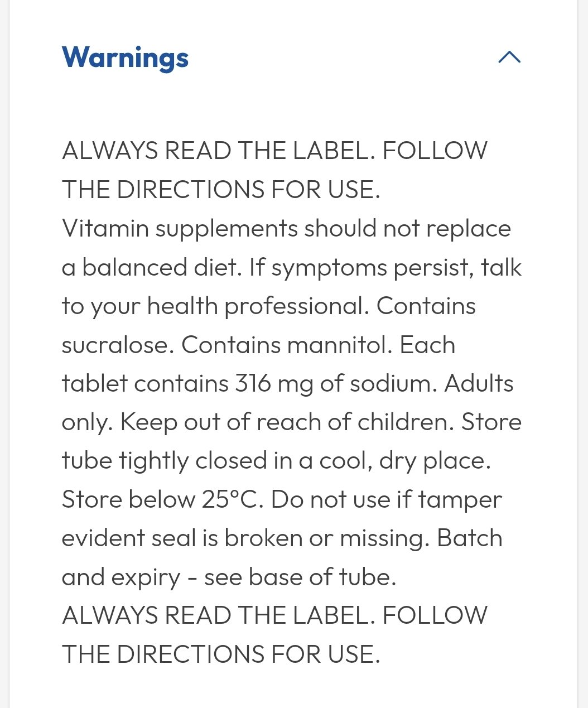This screenshot has height=708, width=588.
Task: Select the words "Vitamin supplements"
Action: [x=180, y=229]
